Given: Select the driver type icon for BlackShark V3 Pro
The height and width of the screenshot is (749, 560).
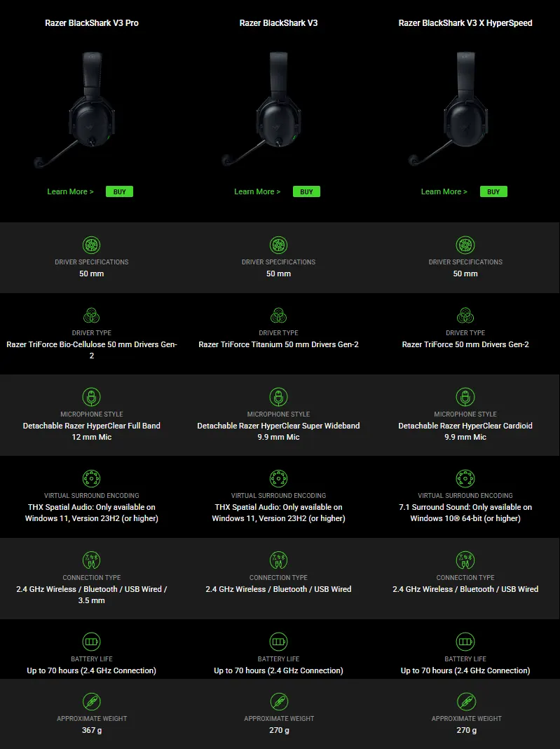Looking at the screenshot, I should tap(91, 316).
